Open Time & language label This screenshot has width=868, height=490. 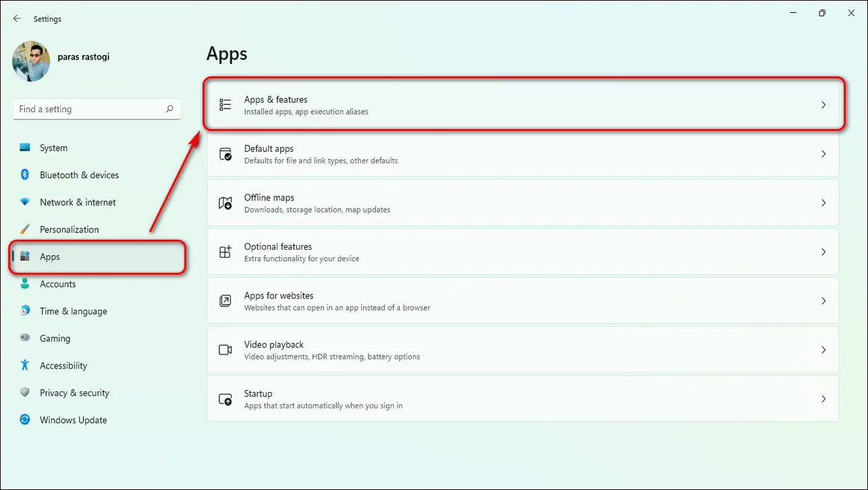(73, 311)
